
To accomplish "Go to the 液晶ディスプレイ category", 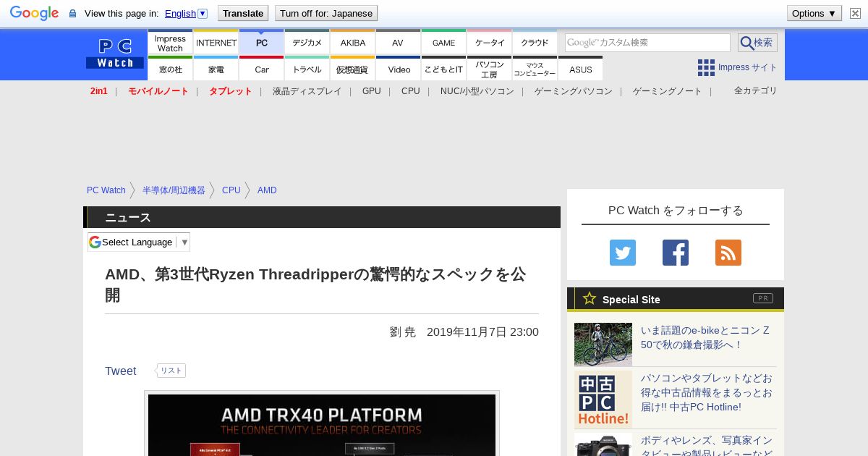I will 307,91.
